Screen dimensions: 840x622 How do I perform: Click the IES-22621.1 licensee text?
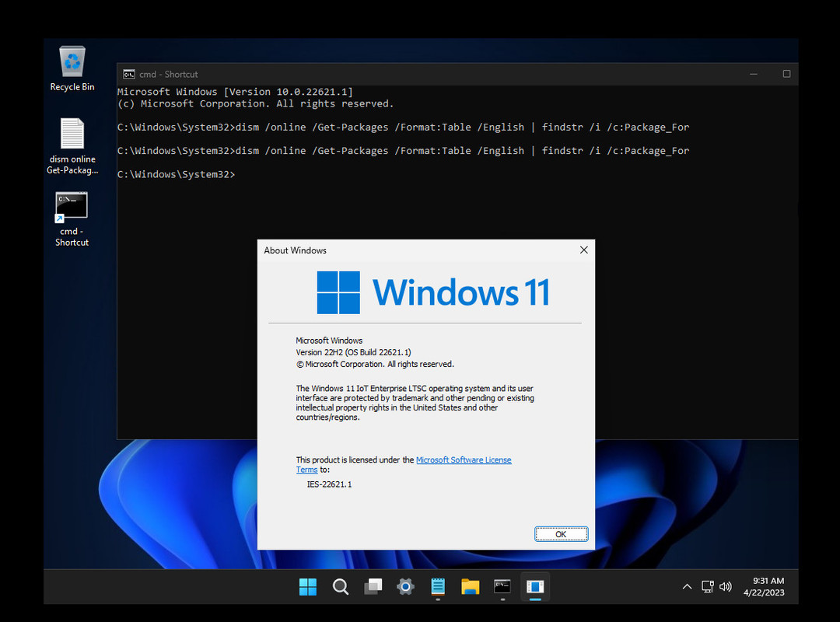click(330, 484)
